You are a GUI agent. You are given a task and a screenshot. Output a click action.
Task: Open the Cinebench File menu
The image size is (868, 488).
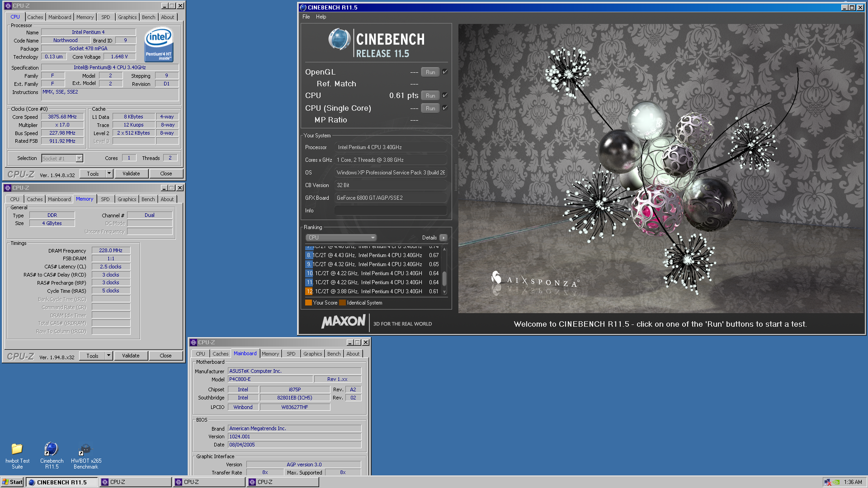[x=306, y=17]
